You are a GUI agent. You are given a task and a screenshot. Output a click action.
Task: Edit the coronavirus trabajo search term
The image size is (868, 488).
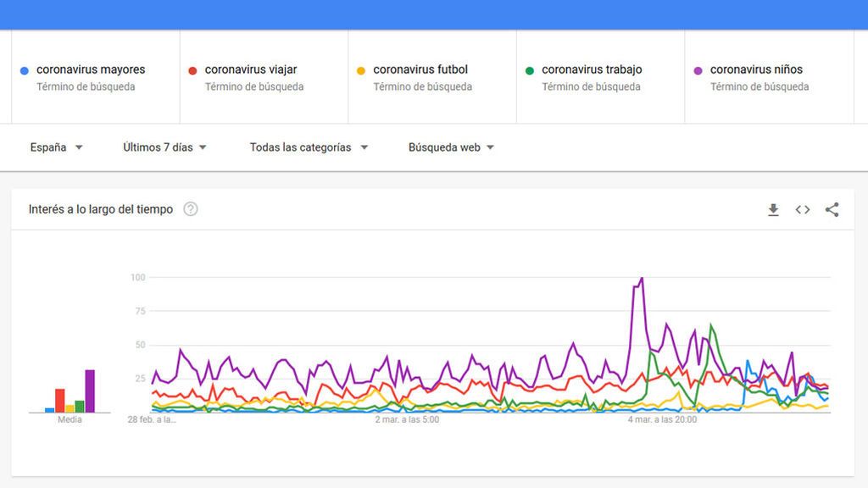coord(592,69)
